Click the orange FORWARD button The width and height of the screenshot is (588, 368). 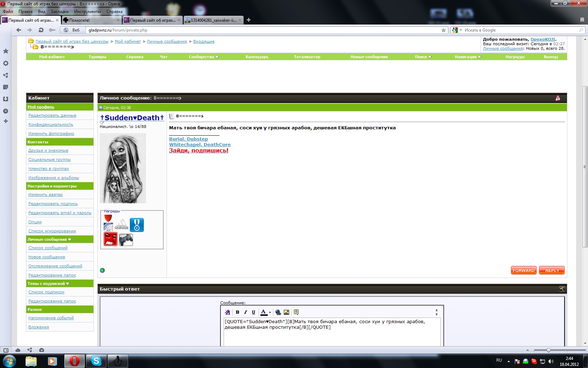point(524,270)
